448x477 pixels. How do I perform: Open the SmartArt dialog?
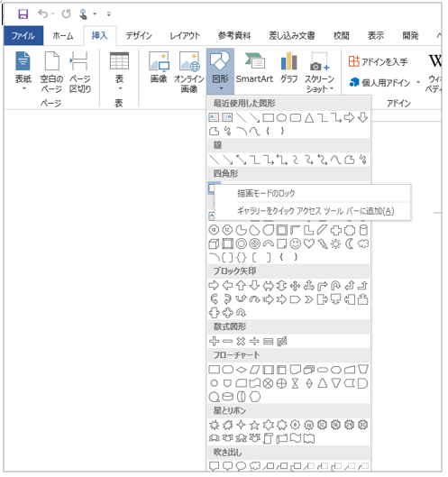254,69
